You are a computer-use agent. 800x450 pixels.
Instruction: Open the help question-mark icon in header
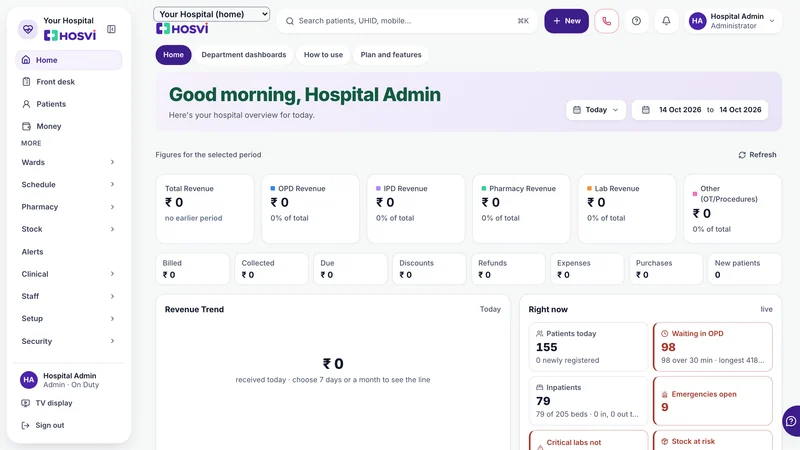pyautogui.click(x=636, y=21)
